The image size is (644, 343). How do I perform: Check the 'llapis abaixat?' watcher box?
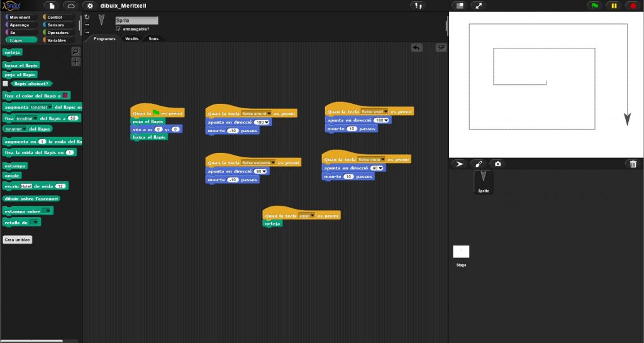6,83
